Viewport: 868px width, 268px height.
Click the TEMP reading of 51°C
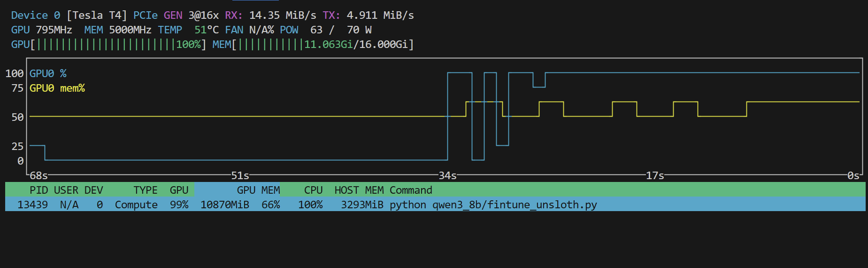pyautogui.click(x=206, y=30)
